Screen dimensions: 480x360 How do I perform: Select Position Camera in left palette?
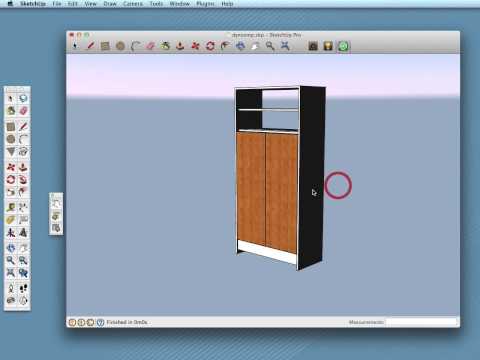click(x=11, y=289)
